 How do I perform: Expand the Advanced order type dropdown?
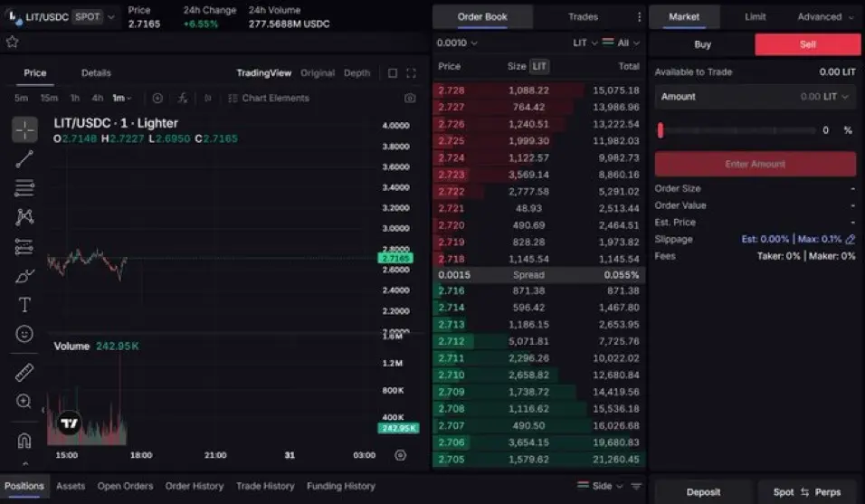coord(825,17)
